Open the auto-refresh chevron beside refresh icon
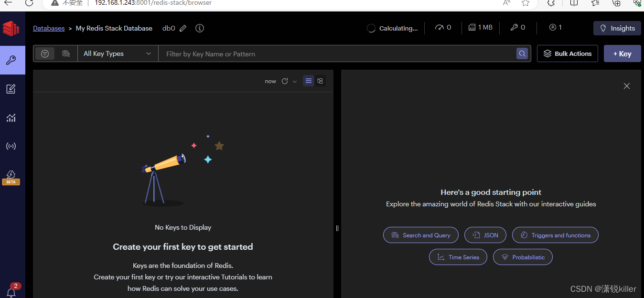The width and height of the screenshot is (644, 298). 295,81
